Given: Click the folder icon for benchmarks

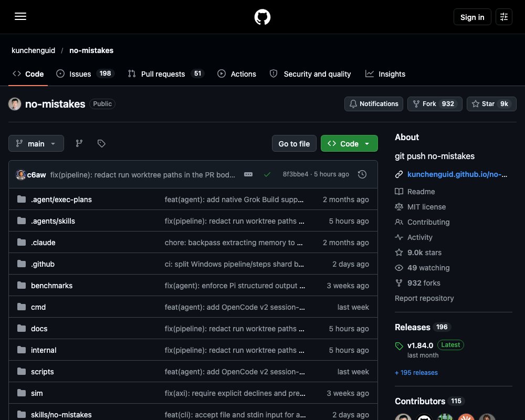Looking at the screenshot, I should coord(22,286).
